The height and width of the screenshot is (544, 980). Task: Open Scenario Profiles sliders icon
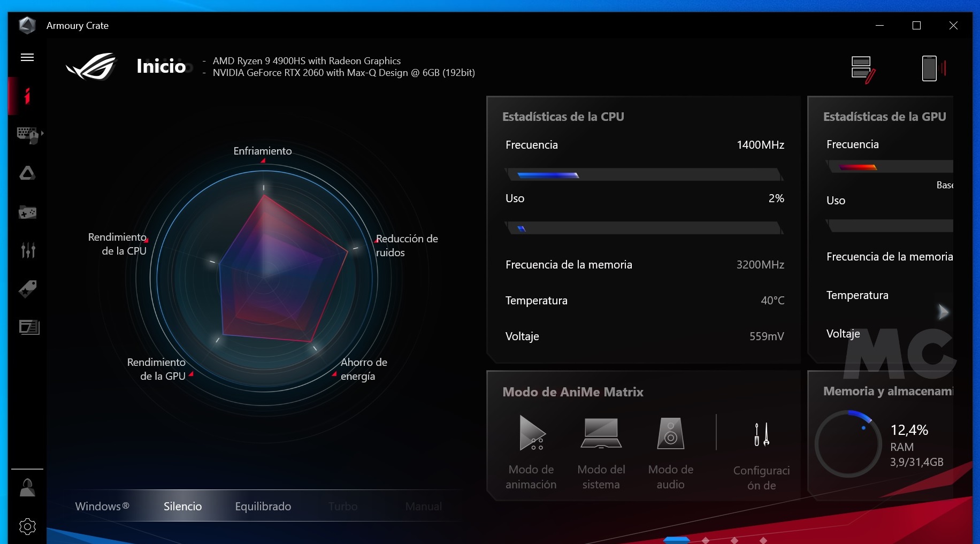pos(28,250)
